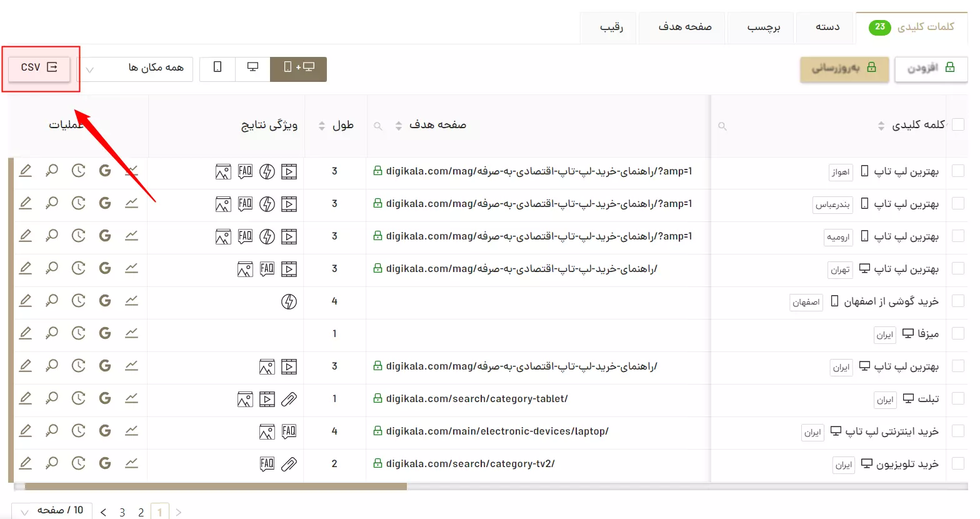Open the 10 / صفحه page size dropdown
The image size is (980, 519).
[52, 511]
